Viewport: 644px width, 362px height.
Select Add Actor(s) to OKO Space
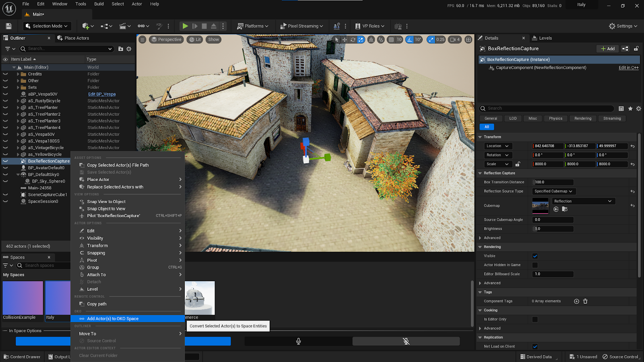click(113, 319)
